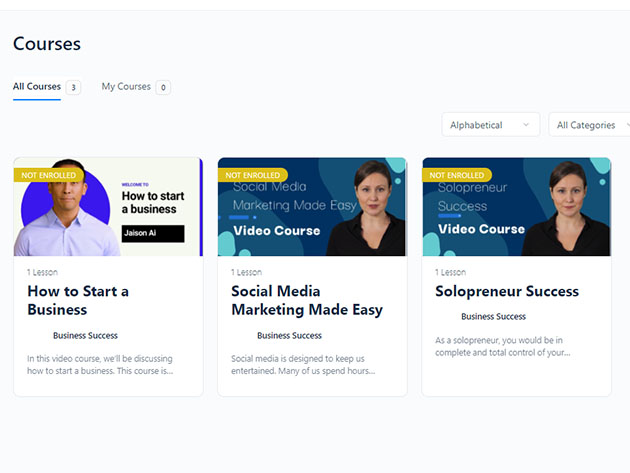Switch to the My Courses tab
The width and height of the screenshot is (630, 473).
click(126, 86)
